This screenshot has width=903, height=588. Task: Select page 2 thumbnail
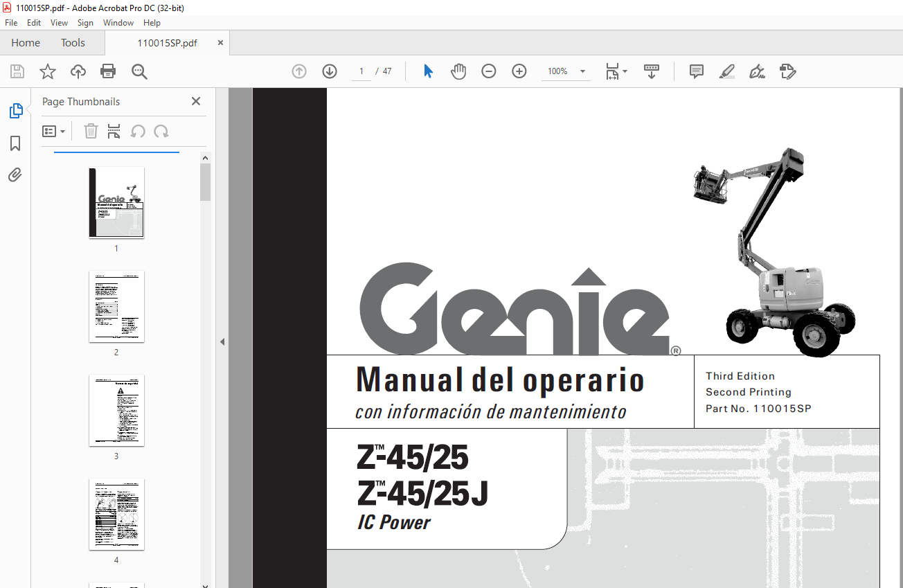pos(116,306)
